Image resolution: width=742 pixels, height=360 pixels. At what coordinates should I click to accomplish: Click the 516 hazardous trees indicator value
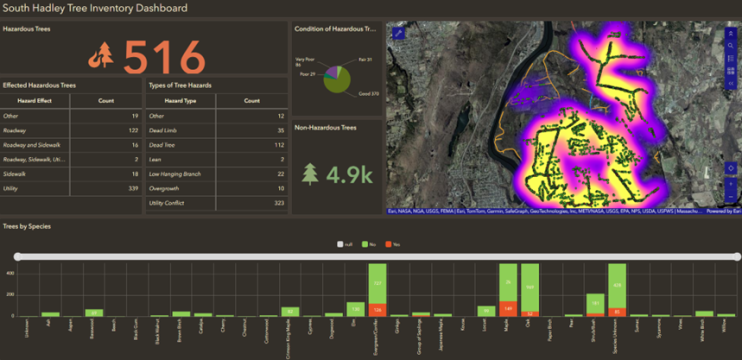(164, 57)
